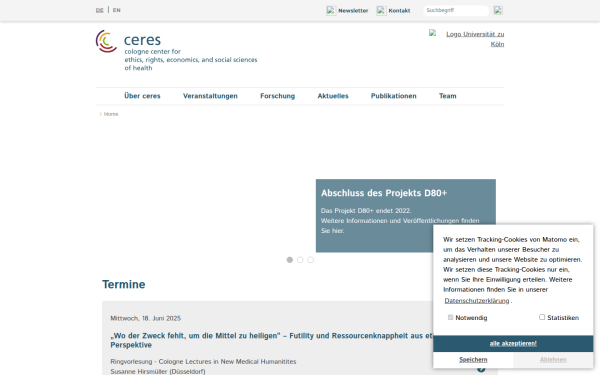Open the Über ceres menu
The width and height of the screenshot is (600, 375).
click(x=142, y=96)
